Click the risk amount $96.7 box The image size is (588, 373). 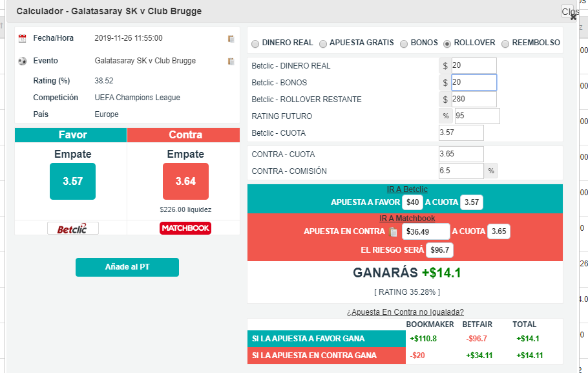point(440,250)
